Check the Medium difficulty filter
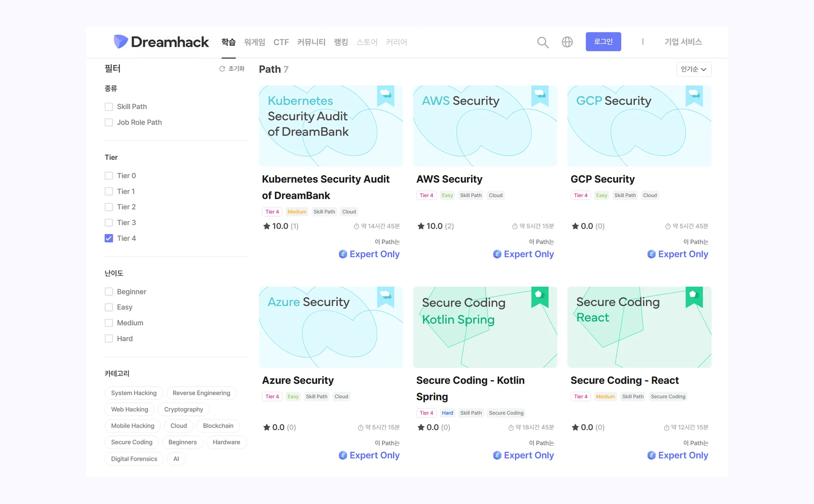The width and height of the screenshot is (814, 504). click(109, 323)
